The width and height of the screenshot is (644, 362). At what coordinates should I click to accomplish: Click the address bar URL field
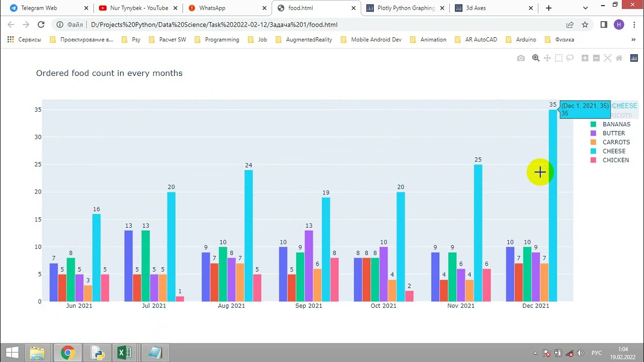[x=322, y=25]
